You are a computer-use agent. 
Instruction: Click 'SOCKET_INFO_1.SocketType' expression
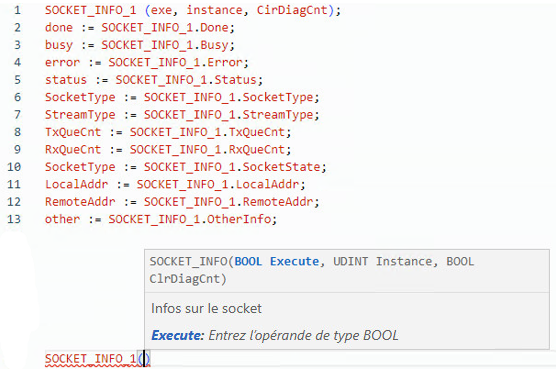(229, 97)
